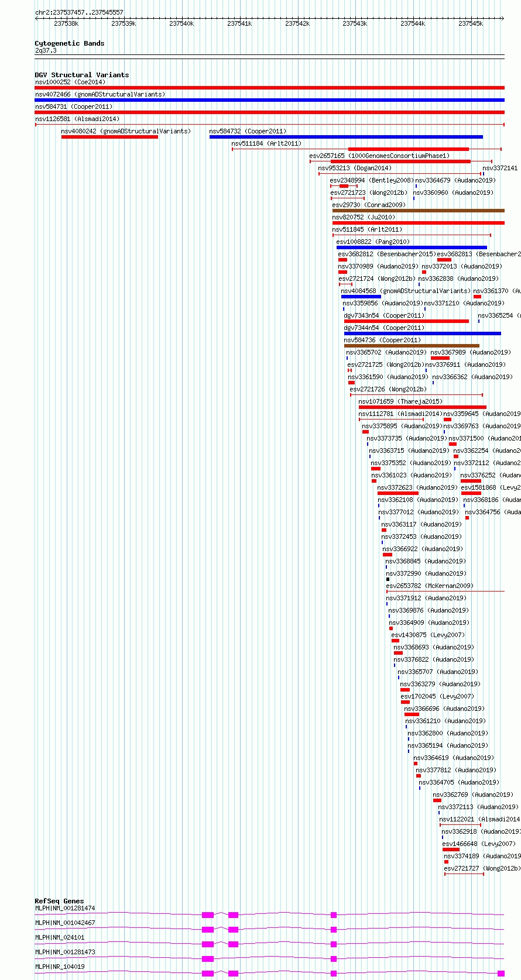Click esv2721724 (Wong2012b) label
Viewport: 521px width, 980px height.
[377, 278]
